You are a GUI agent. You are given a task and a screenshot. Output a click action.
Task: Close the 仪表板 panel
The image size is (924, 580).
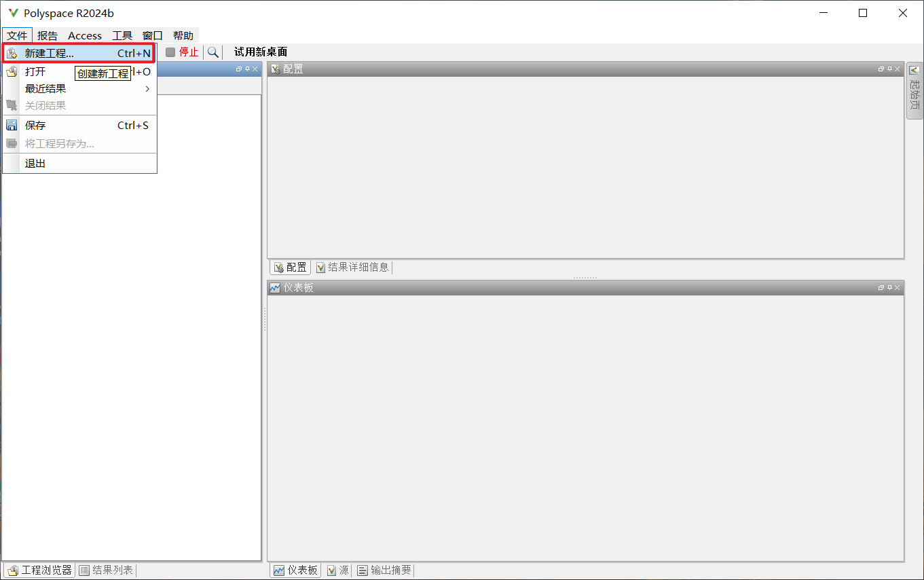pyautogui.click(x=898, y=288)
